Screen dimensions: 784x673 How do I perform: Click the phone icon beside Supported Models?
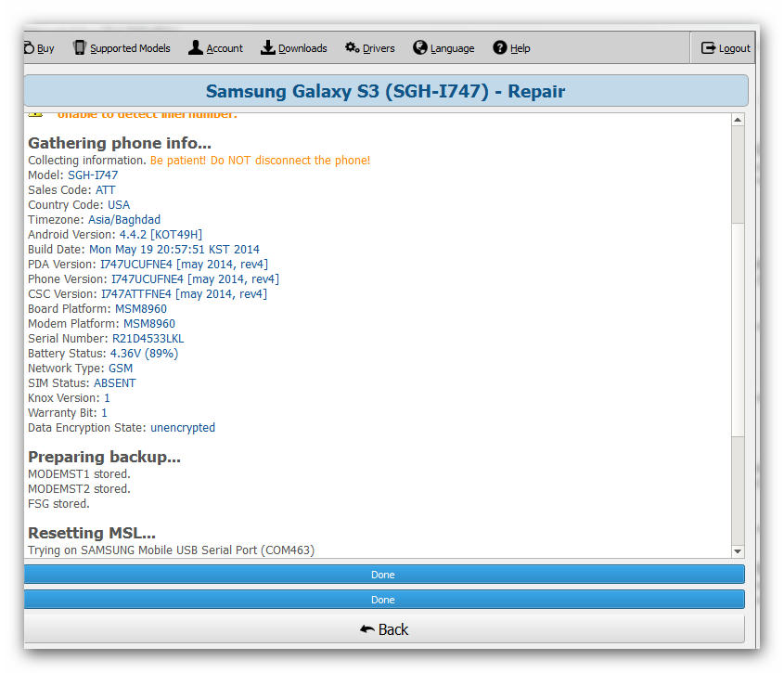(x=79, y=47)
